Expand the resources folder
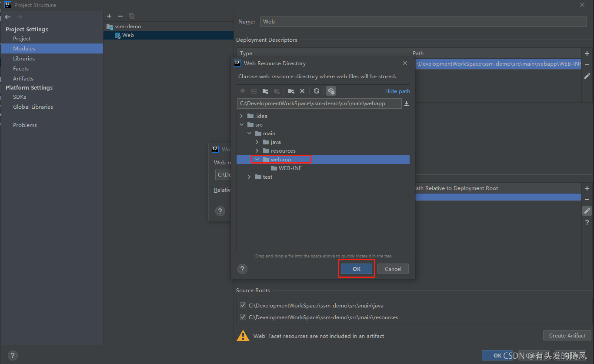 [257, 151]
